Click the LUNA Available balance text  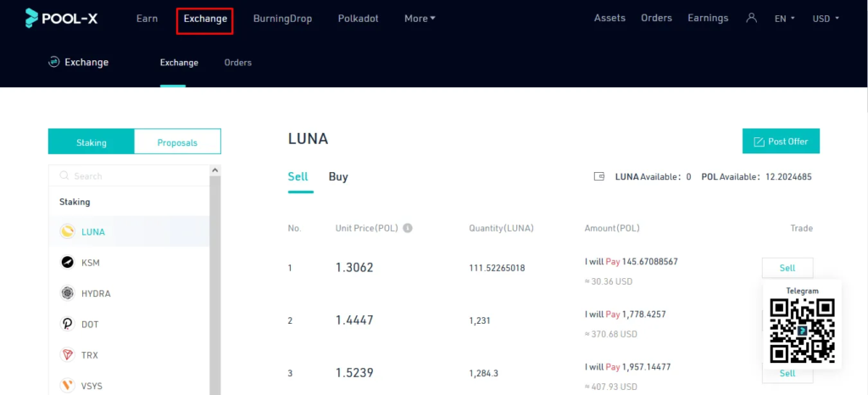654,177
